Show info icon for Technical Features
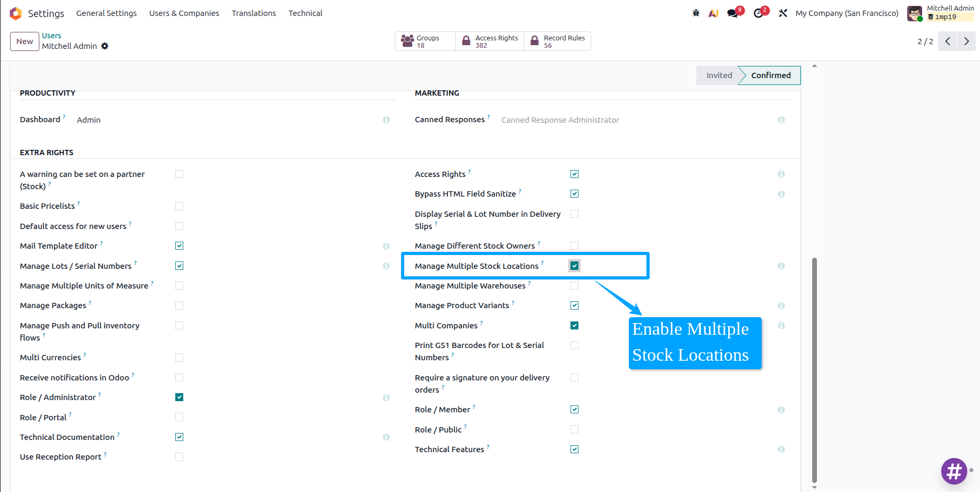Image resolution: width=980 pixels, height=492 pixels. [x=781, y=449]
